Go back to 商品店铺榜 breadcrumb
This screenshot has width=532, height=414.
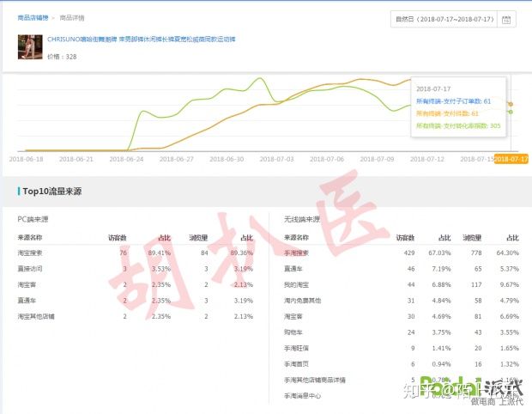pyautogui.click(x=33, y=18)
